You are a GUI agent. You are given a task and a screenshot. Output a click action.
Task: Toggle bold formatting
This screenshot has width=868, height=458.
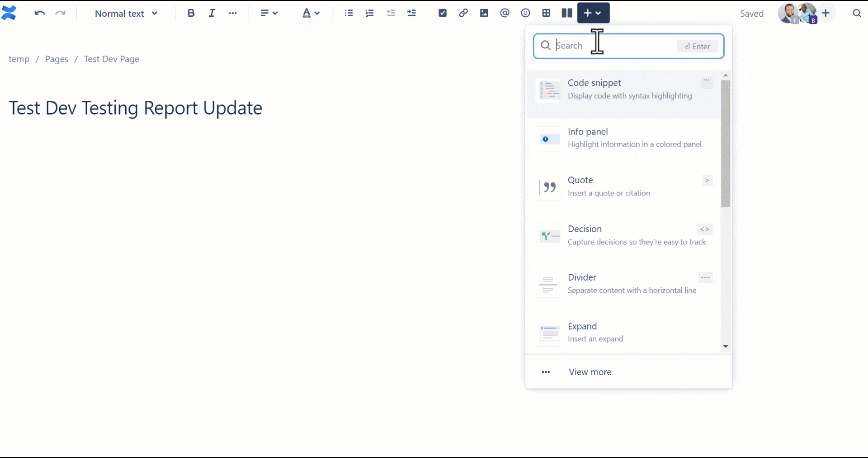pyautogui.click(x=191, y=13)
